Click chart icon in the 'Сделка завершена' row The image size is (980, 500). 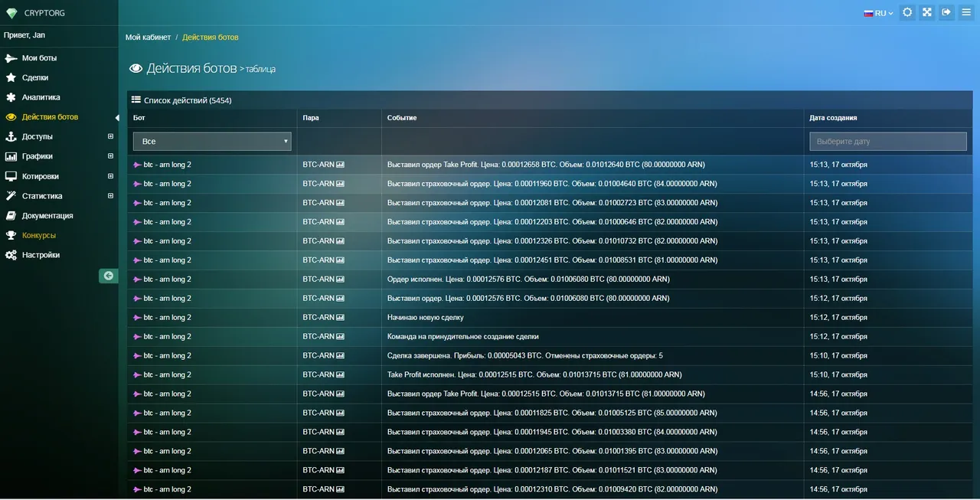click(x=341, y=355)
